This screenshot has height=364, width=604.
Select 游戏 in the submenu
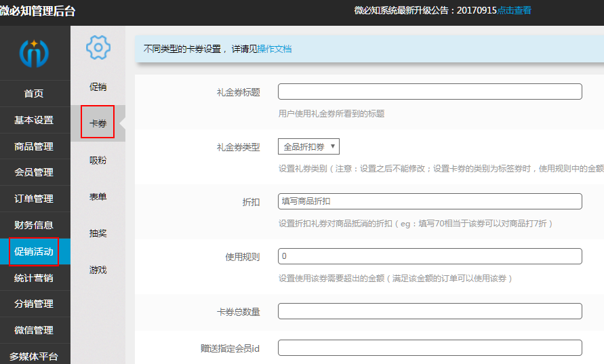pyautogui.click(x=98, y=270)
